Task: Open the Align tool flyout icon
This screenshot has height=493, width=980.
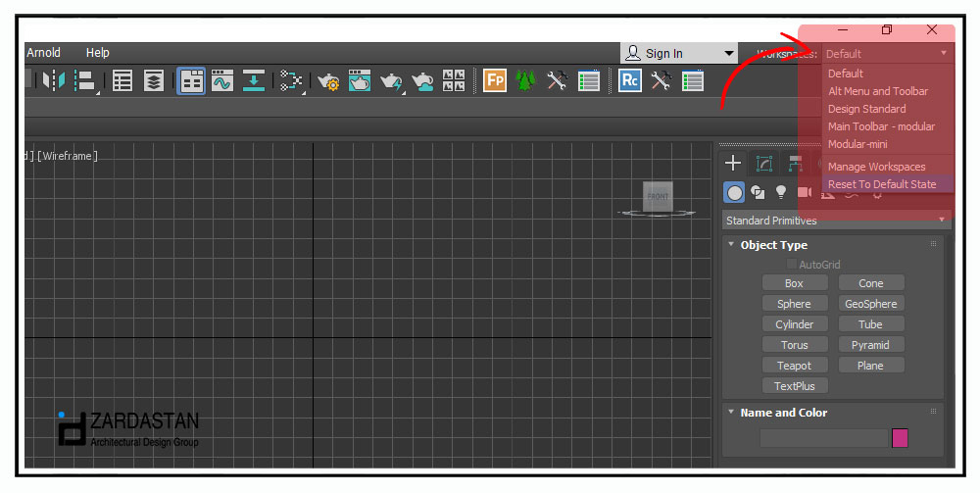Action: click(85, 81)
